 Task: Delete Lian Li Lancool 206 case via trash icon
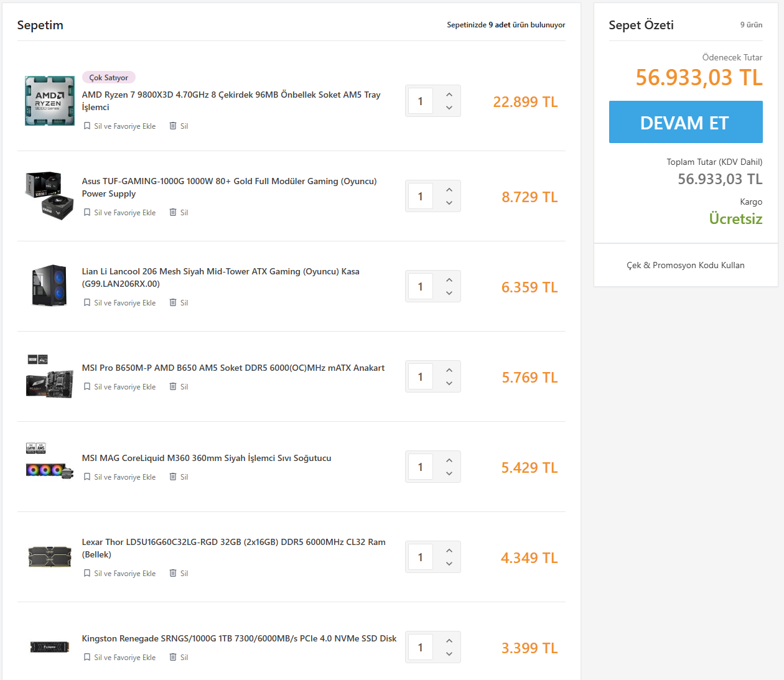[x=173, y=303]
